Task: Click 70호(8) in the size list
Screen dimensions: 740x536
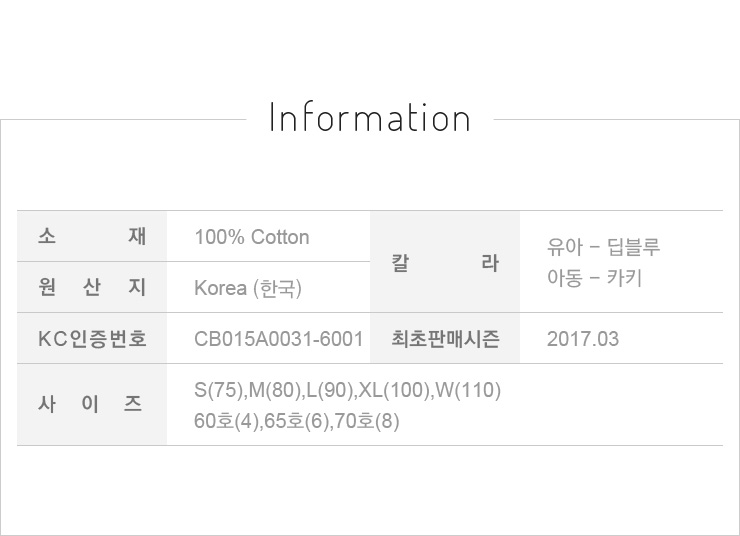Action: pos(368,421)
